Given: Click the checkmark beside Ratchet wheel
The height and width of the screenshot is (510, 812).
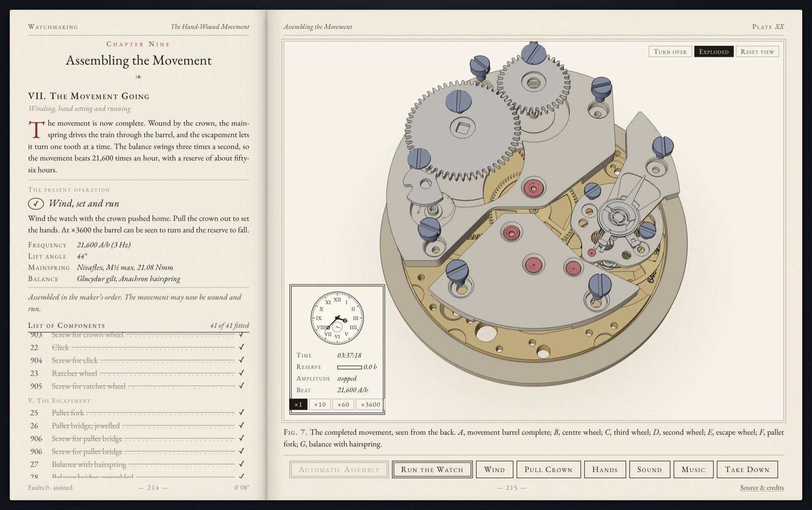Looking at the screenshot, I should [242, 373].
